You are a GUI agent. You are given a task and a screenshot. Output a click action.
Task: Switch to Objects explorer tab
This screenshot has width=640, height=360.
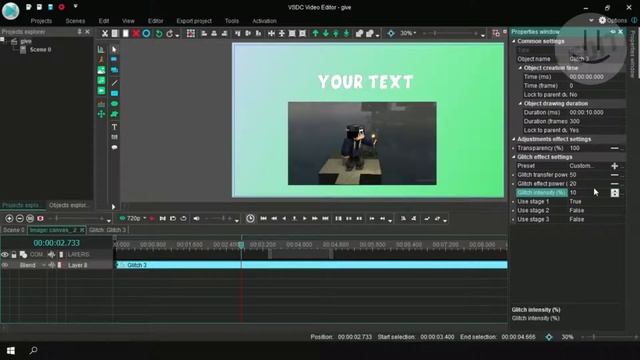(x=68, y=205)
